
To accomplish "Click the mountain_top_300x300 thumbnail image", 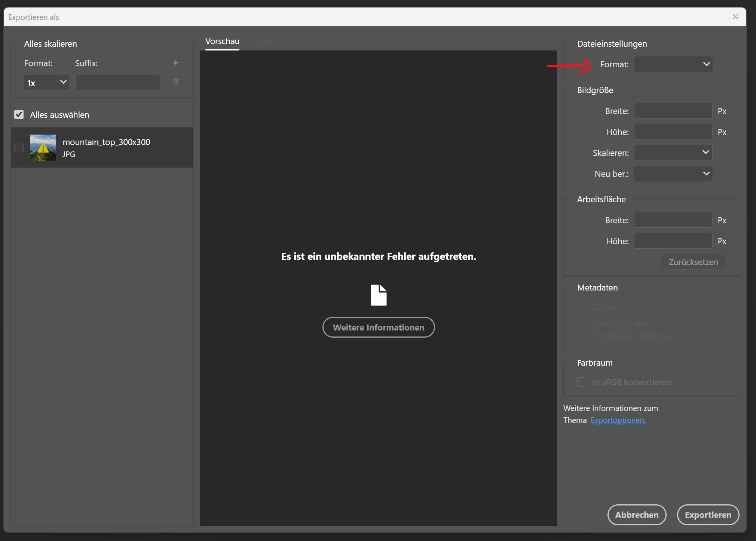I will click(x=43, y=148).
